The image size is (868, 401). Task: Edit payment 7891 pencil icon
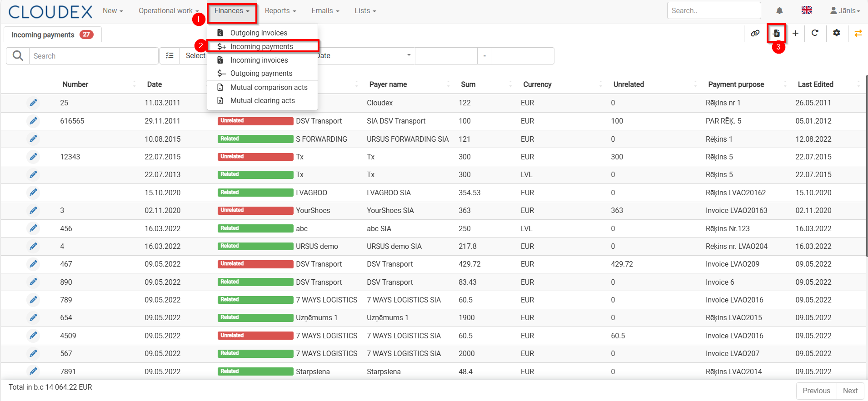[33, 371]
